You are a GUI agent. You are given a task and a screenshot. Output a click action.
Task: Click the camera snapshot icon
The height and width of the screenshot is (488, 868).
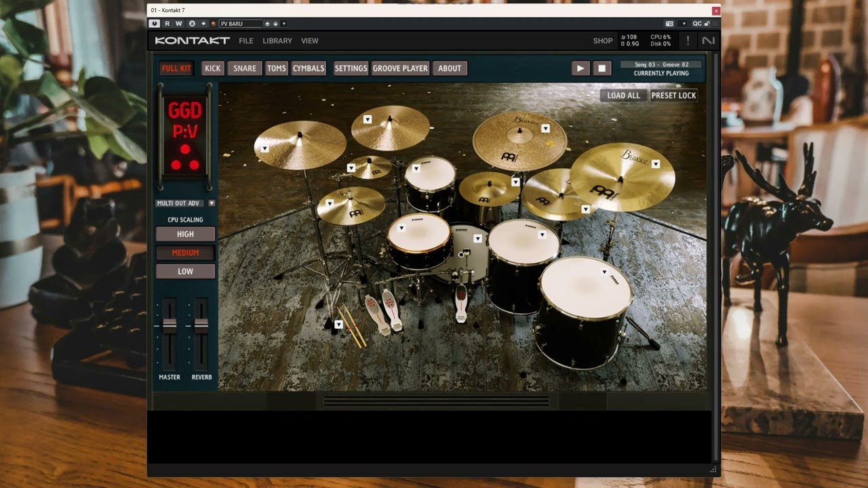click(669, 24)
